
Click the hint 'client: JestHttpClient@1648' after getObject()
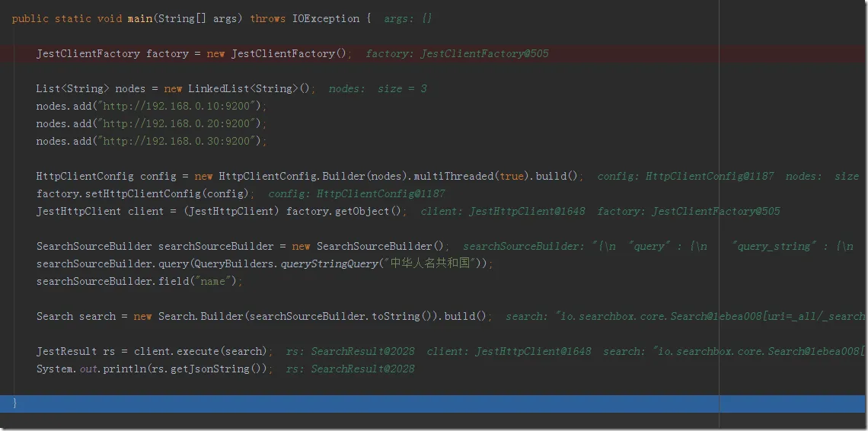pyautogui.click(x=503, y=211)
